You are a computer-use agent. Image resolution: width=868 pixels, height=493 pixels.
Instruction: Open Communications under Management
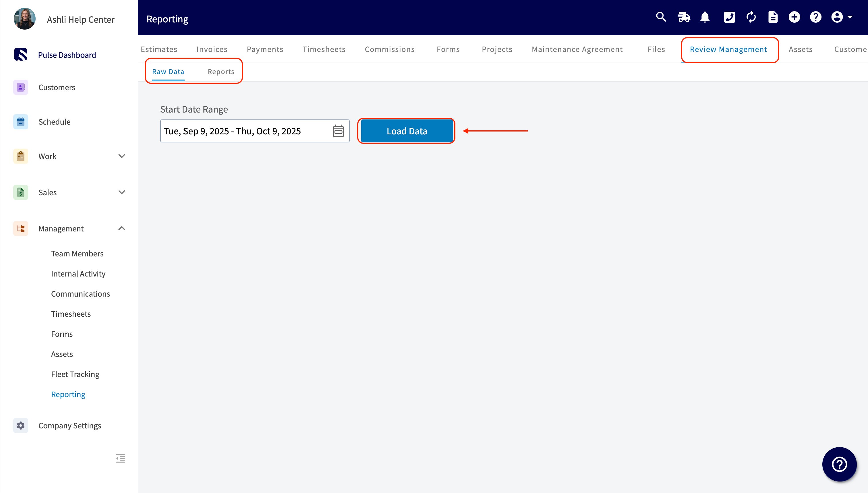[81, 294]
